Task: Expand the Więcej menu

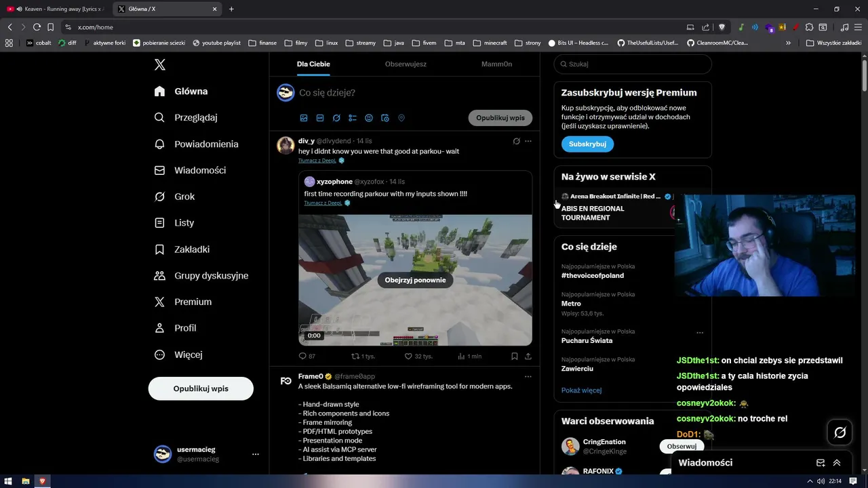Action: coord(178,354)
